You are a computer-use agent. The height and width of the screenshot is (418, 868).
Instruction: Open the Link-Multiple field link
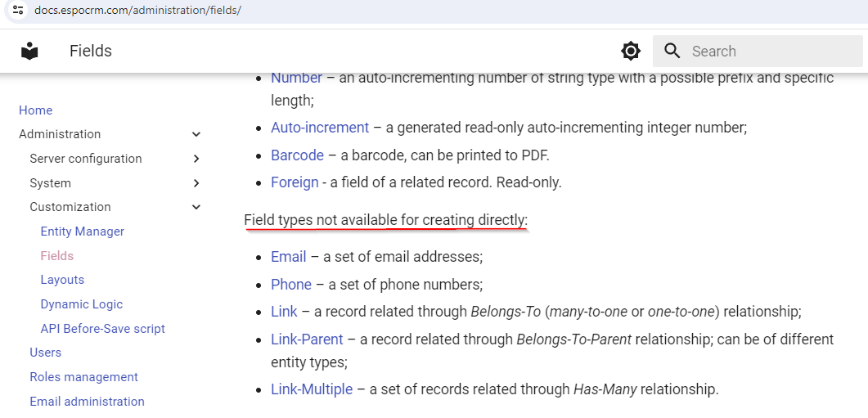(x=311, y=389)
